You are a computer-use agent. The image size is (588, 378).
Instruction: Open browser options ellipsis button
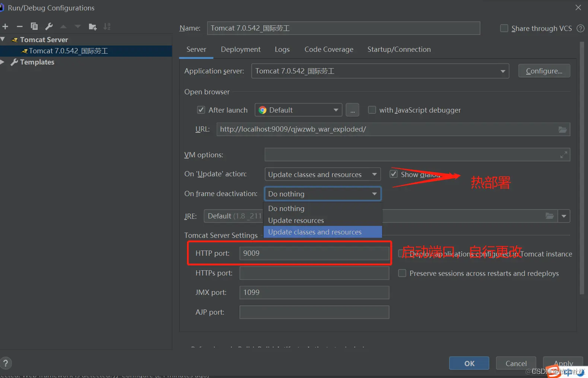[352, 110]
